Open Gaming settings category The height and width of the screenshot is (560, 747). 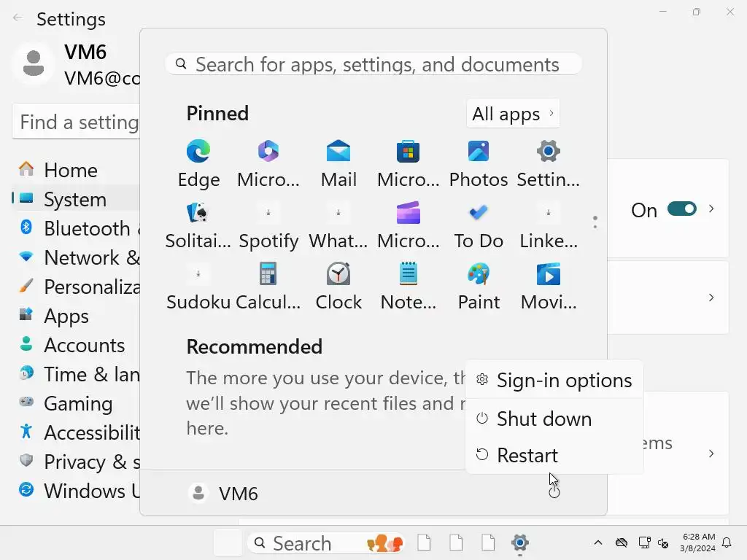(76, 402)
